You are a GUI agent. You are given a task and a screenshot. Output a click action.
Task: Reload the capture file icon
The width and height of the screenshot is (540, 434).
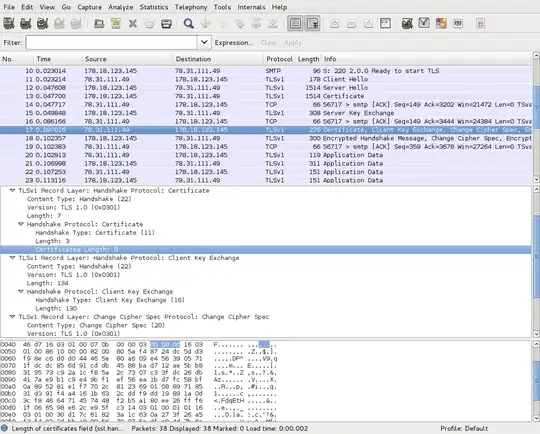tap(149, 23)
